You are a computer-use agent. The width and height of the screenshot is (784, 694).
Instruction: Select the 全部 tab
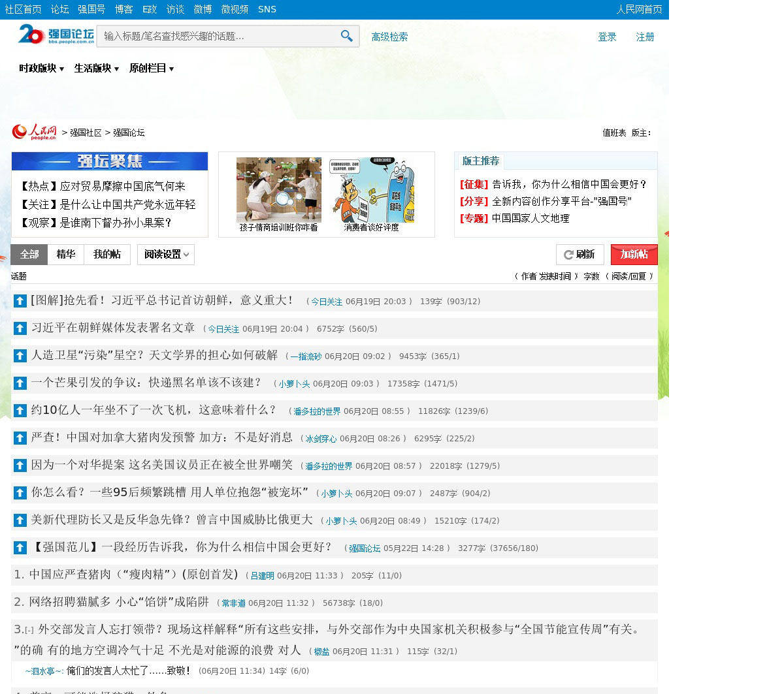coord(29,255)
